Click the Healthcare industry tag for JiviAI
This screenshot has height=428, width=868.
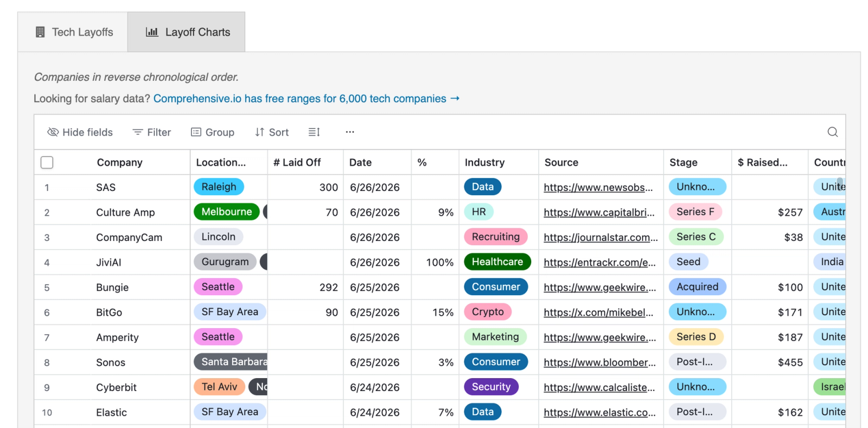(497, 261)
